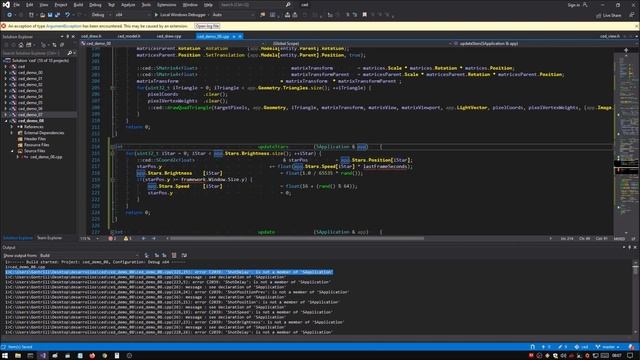Collapse the ced_demo_08 project node
The height and width of the screenshot is (360, 640).
(6, 121)
